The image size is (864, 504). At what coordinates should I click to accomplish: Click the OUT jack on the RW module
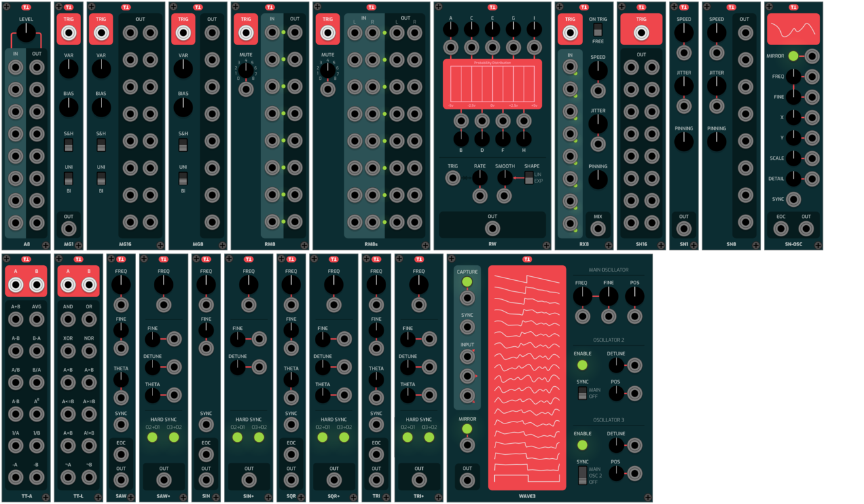coord(492,228)
